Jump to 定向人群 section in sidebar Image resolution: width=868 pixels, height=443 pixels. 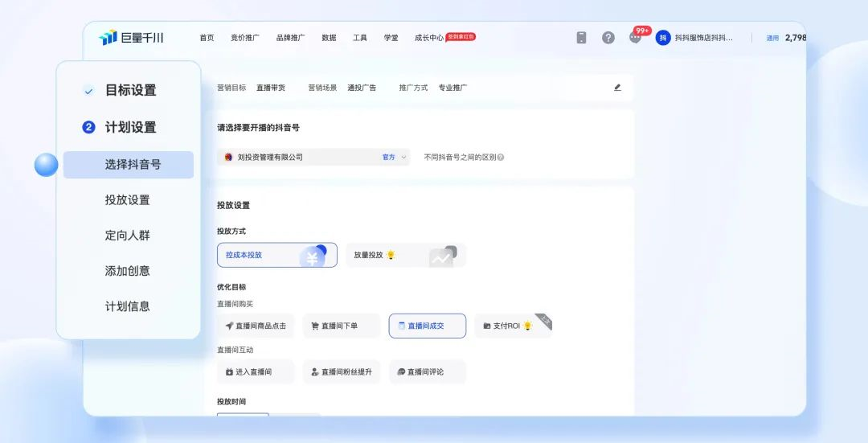[128, 236]
